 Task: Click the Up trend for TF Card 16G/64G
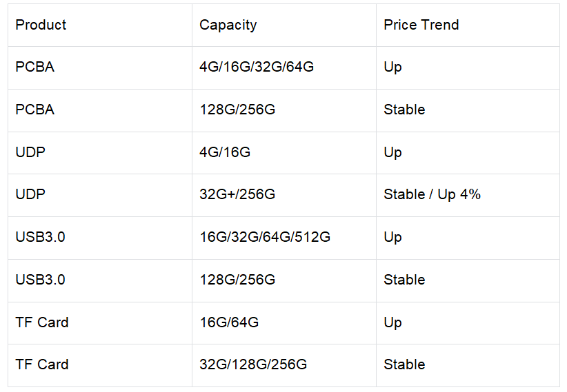click(392, 322)
